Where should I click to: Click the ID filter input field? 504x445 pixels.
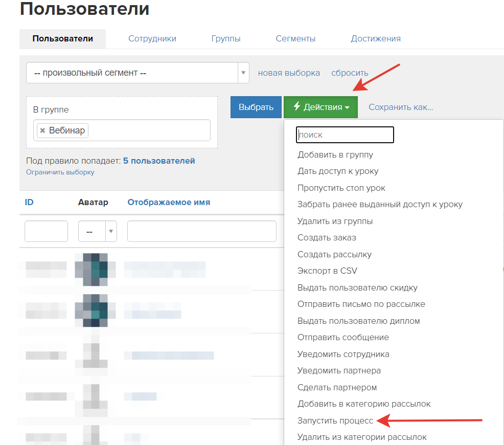click(46, 231)
